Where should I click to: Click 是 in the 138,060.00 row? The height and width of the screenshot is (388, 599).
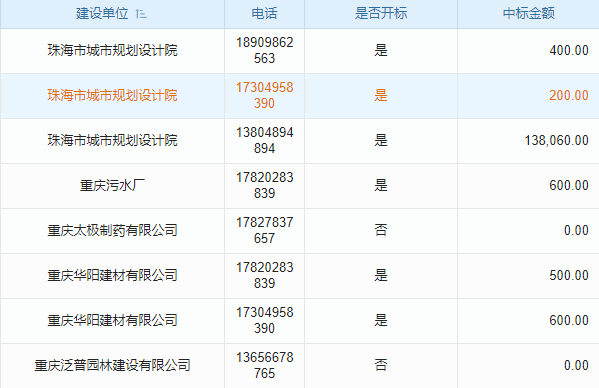pos(381,141)
